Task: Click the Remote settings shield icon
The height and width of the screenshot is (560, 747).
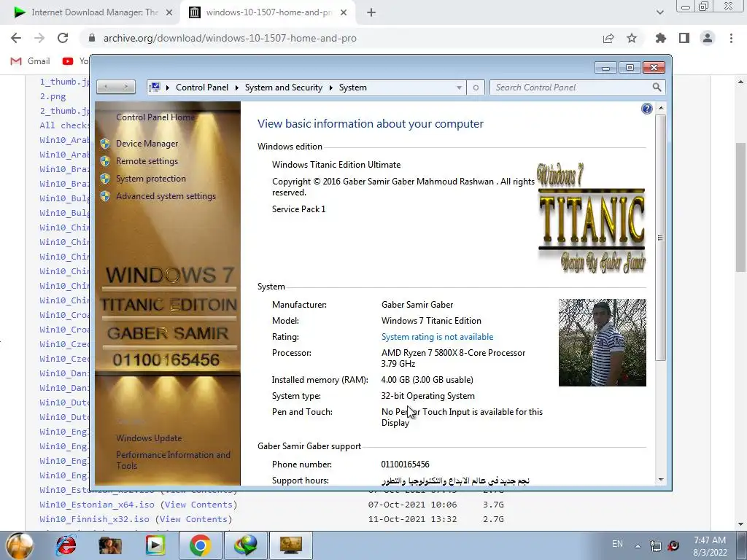Action: (x=105, y=161)
